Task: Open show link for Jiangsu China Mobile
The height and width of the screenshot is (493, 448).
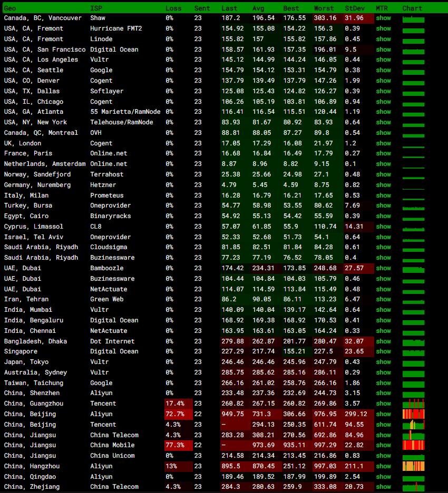Action: click(x=383, y=445)
